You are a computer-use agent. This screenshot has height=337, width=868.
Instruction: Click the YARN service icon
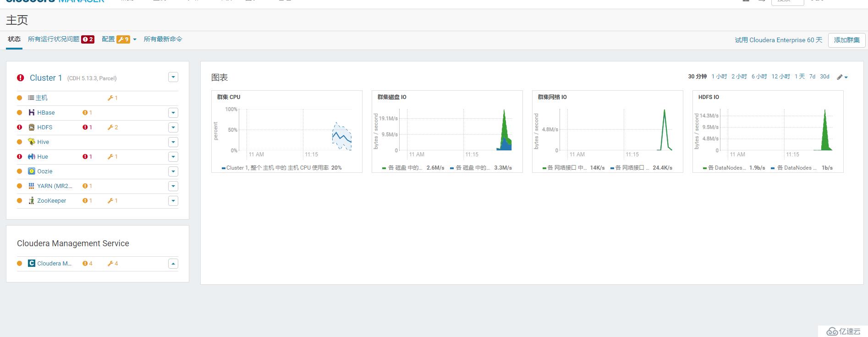[x=32, y=186]
